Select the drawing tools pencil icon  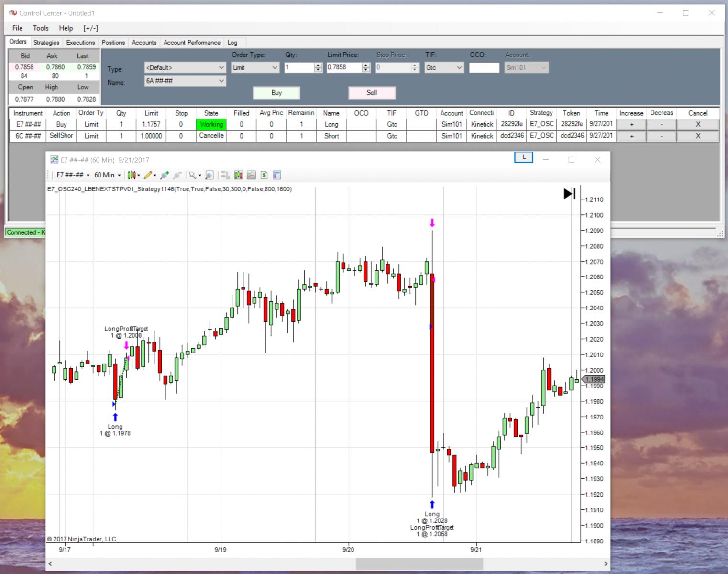pyautogui.click(x=148, y=175)
